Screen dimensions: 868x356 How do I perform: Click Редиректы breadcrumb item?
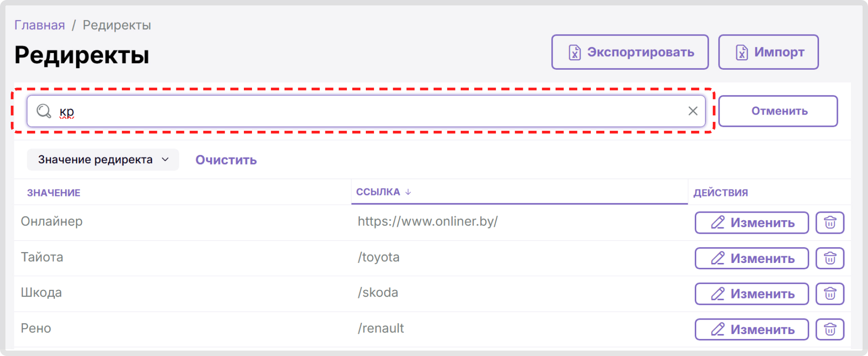pos(117,25)
